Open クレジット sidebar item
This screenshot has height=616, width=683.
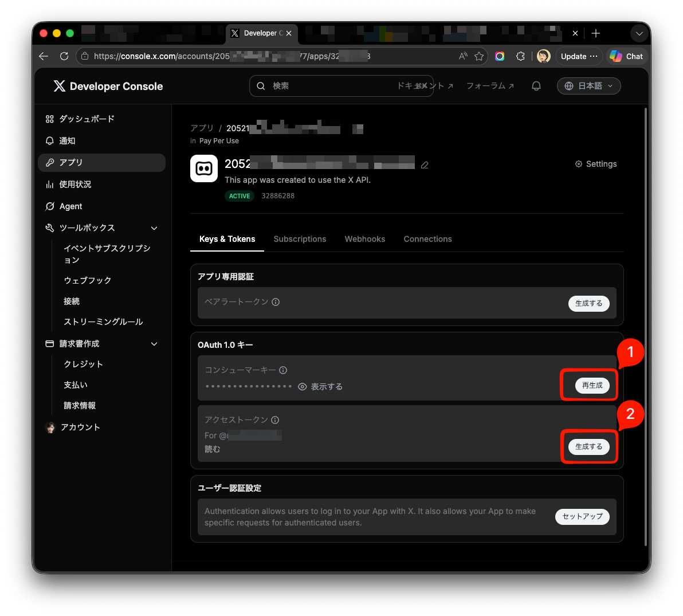pos(84,364)
